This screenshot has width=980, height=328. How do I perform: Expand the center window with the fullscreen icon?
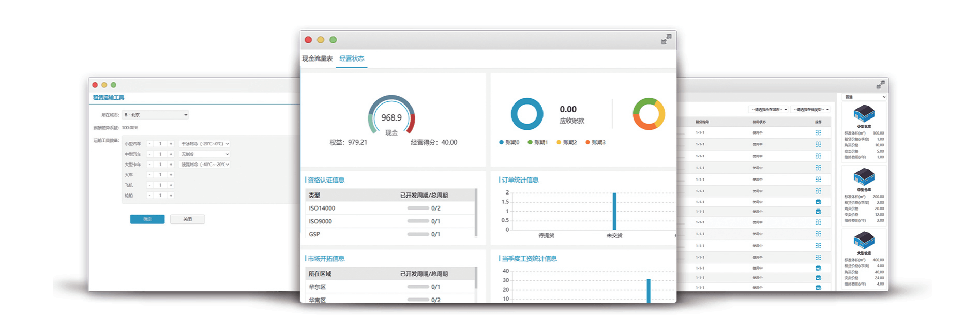666,40
